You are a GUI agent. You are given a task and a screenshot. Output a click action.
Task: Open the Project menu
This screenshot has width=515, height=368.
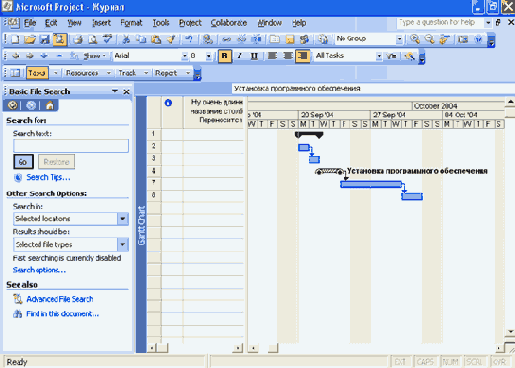click(190, 23)
